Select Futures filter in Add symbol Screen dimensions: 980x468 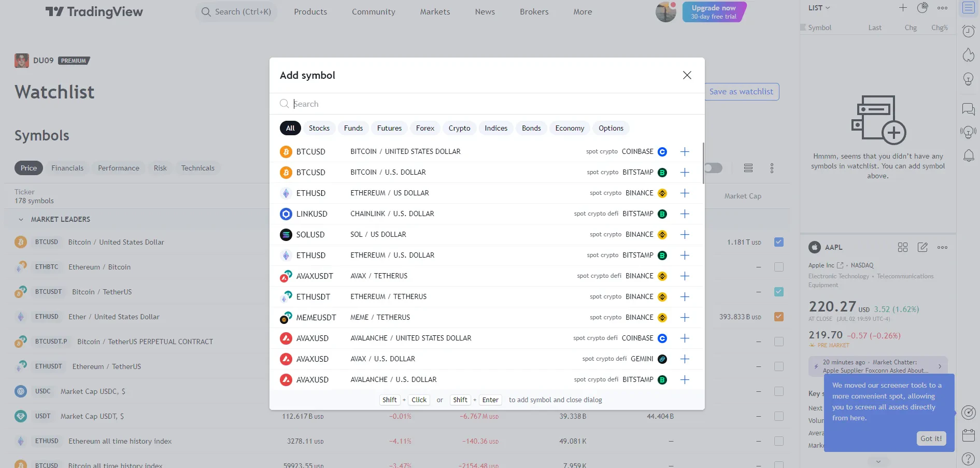click(389, 128)
